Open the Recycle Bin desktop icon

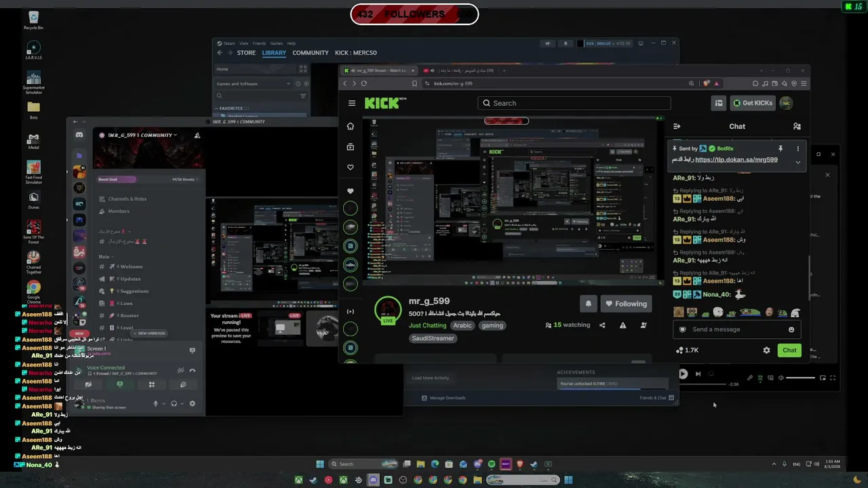click(33, 19)
